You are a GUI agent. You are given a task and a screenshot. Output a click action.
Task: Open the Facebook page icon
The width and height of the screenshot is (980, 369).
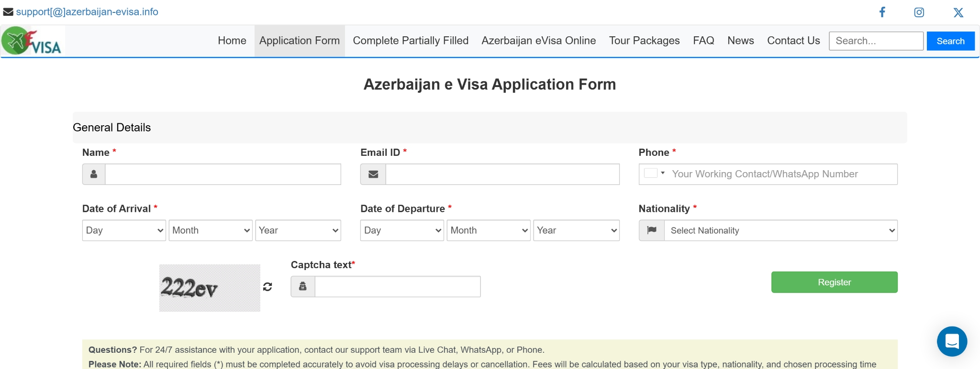pos(882,12)
